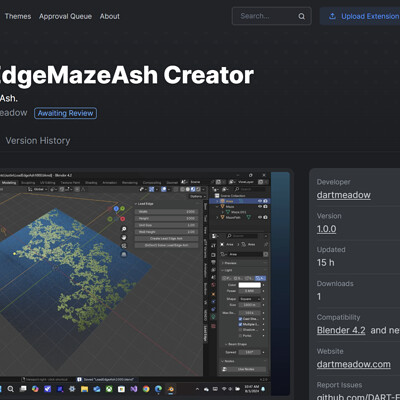In the Blender screenshot, select the Compositing workspace tab

(152, 183)
